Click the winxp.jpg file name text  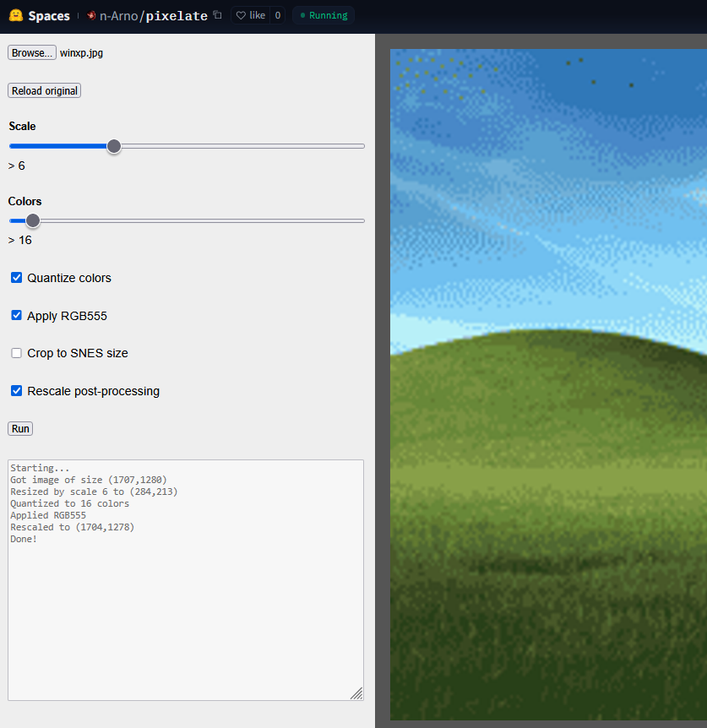pyautogui.click(x=81, y=53)
